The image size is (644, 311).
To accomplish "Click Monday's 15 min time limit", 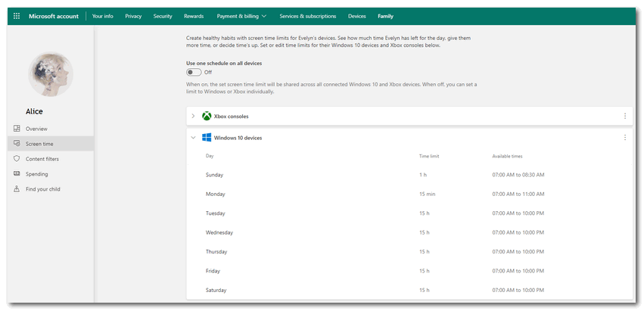I will pyautogui.click(x=427, y=194).
